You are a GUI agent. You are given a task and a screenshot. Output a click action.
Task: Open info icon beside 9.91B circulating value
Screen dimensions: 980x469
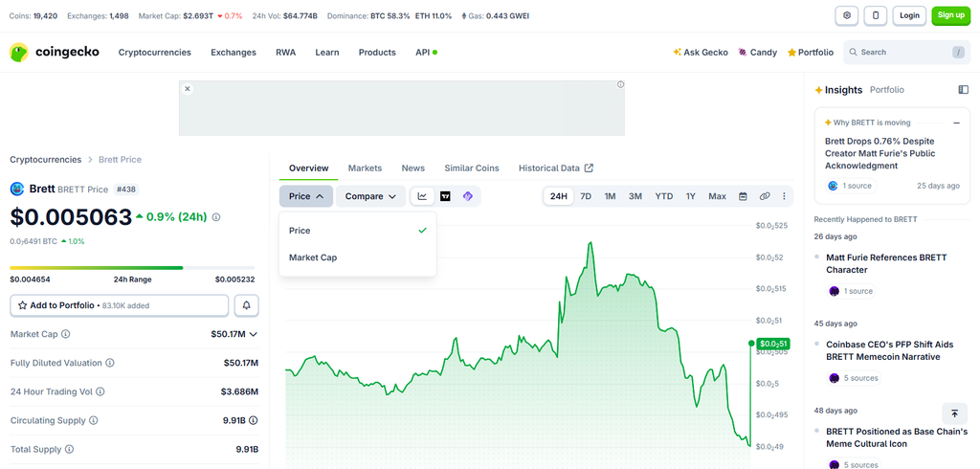click(x=254, y=420)
